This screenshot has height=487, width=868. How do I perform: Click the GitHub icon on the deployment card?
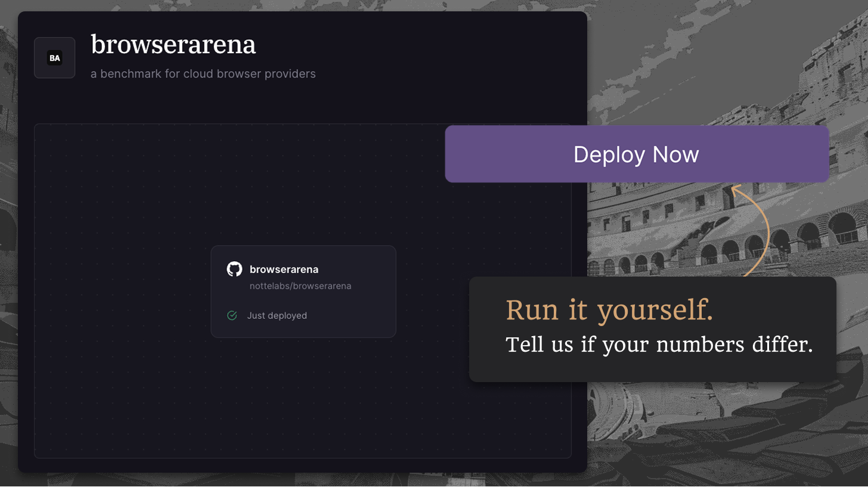pyautogui.click(x=235, y=269)
